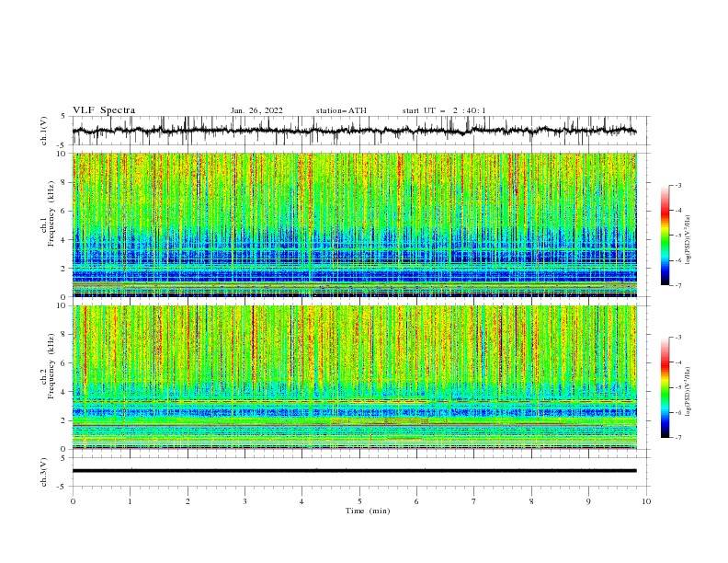Click the "ch.1(V)" axis label
Viewport: 728px width, 563px height.
click(44, 131)
